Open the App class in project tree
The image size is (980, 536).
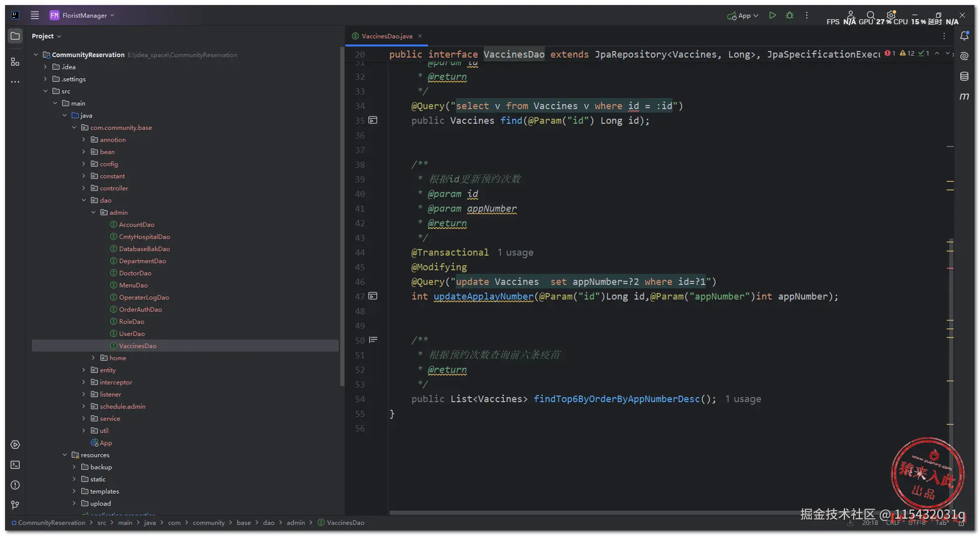[106, 443]
